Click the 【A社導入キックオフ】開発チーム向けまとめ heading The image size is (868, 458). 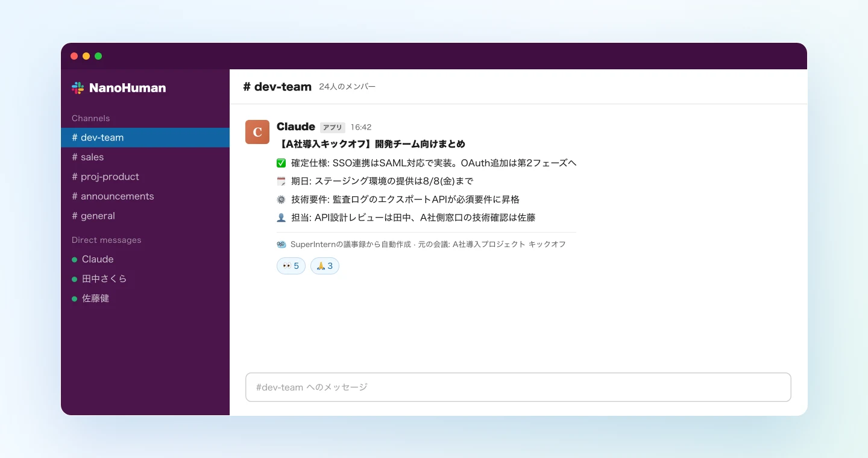click(x=371, y=144)
